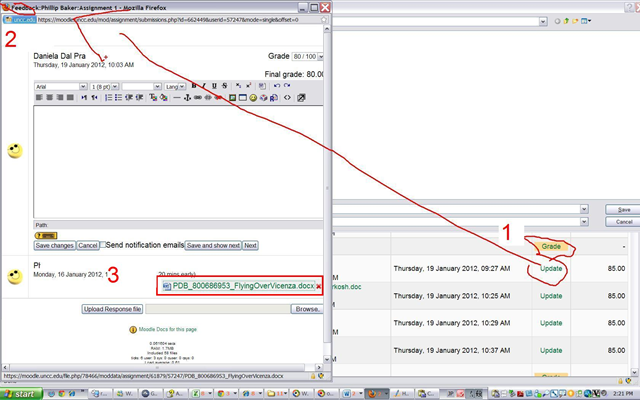Click inside the feedback comment text area

coord(175,160)
